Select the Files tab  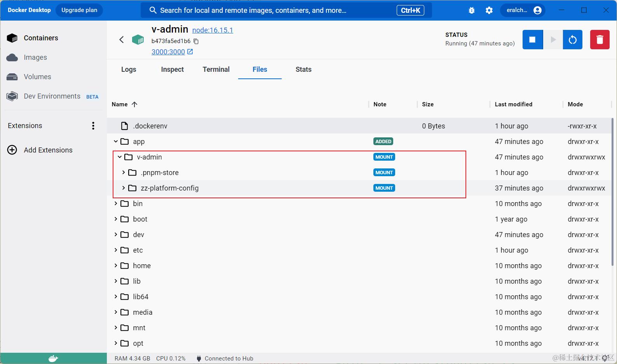click(x=260, y=69)
